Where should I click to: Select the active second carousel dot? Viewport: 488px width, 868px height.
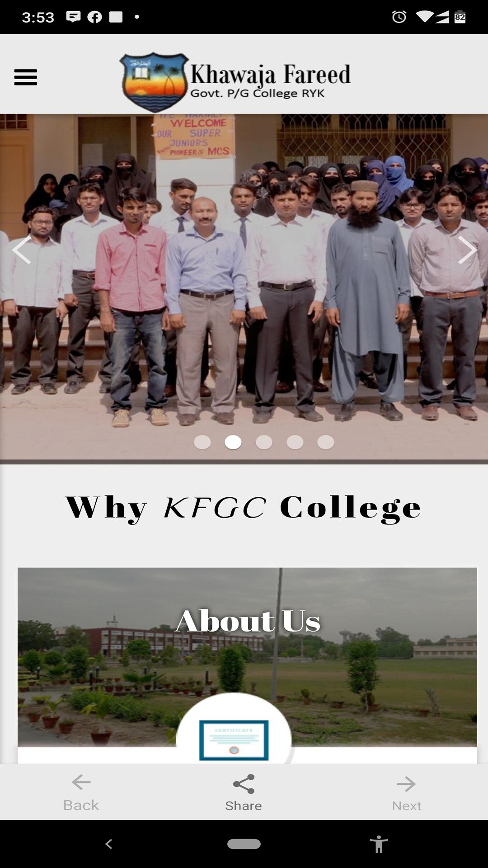click(x=233, y=442)
